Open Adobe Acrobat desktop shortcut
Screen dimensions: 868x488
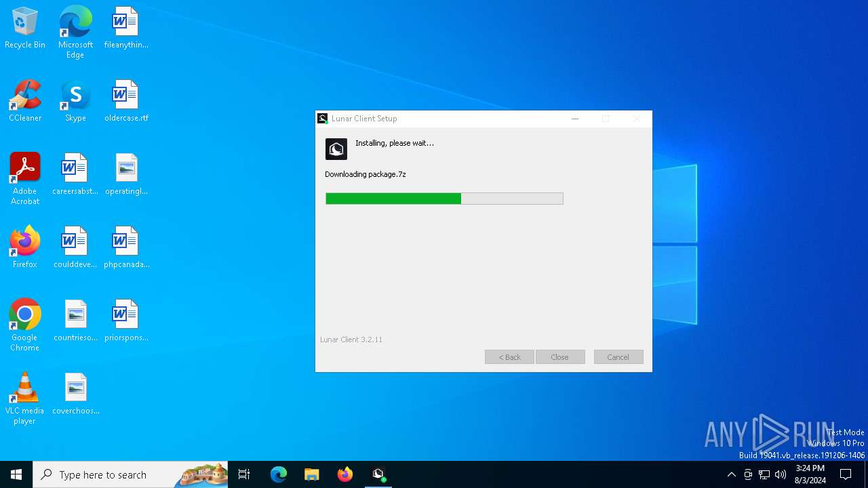[25, 179]
